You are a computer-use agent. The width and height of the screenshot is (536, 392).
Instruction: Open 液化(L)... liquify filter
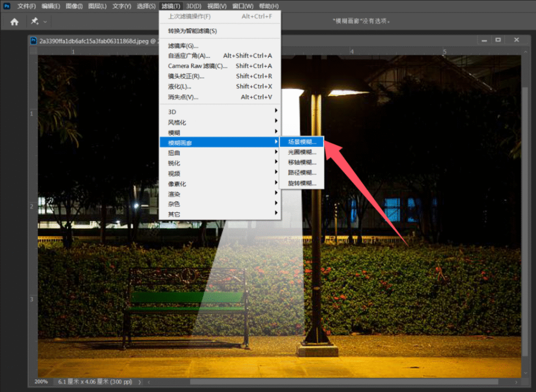220,86
